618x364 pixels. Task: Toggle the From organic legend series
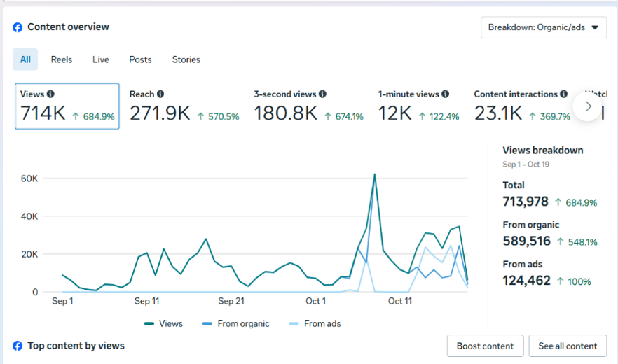point(235,324)
